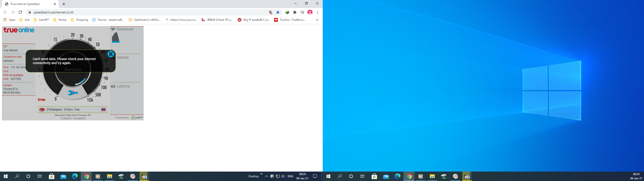Open Microsoft Edge on the taskbar with system tray
Screen dimensions: 644x181
click(75, 176)
